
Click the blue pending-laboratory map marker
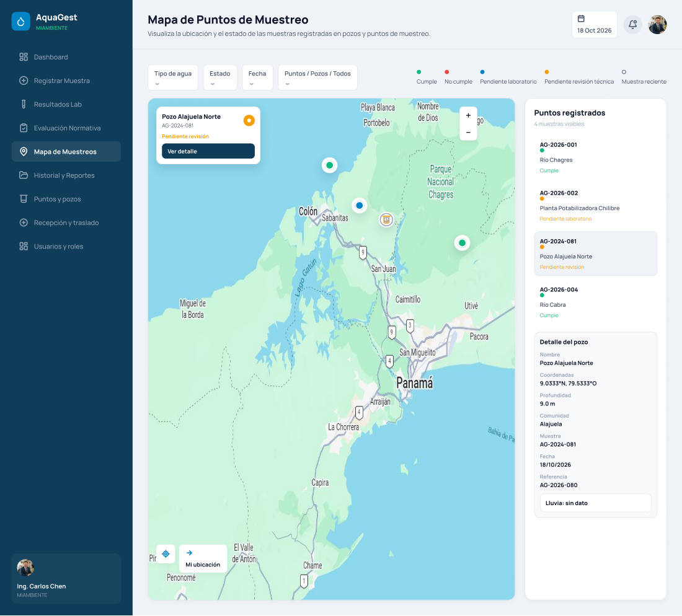(x=359, y=205)
